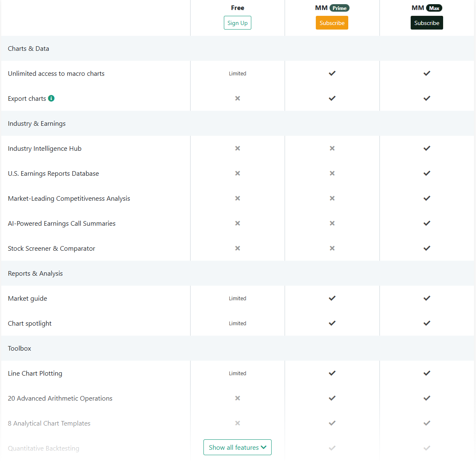Click Free plan X for 20 Advanced Arithmetic Operations

(238, 398)
